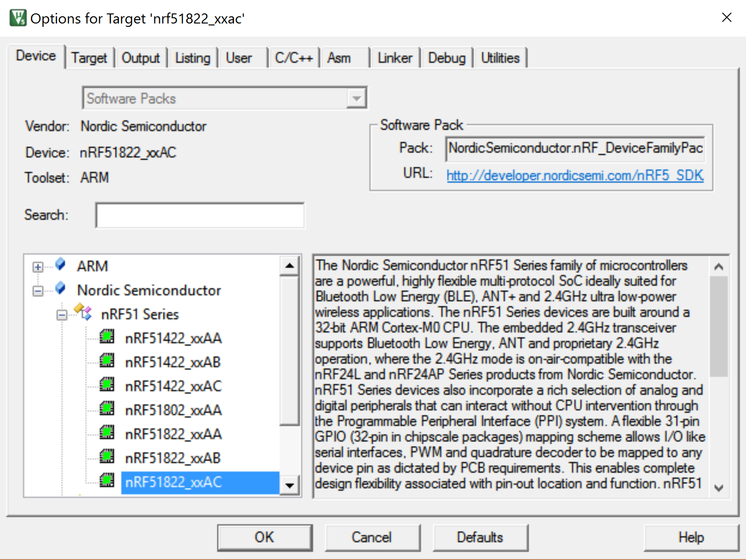746x560 pixels.
Task: Click into the Search field
Action: 200,215
